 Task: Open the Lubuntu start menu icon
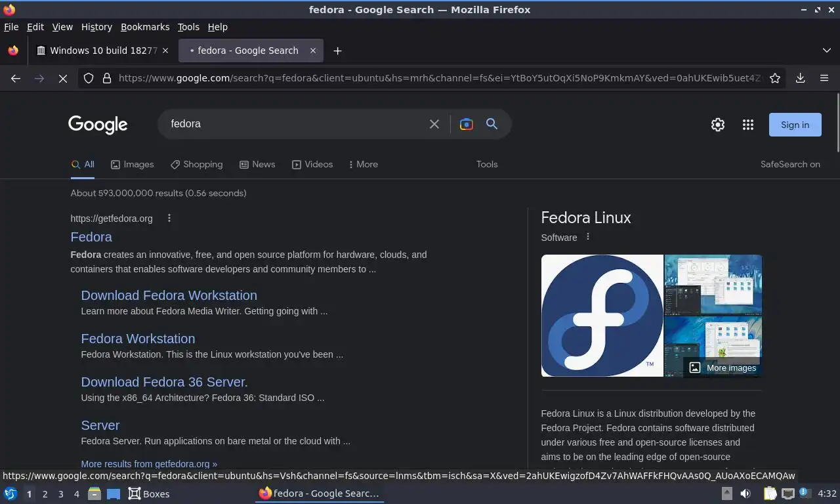10,493
